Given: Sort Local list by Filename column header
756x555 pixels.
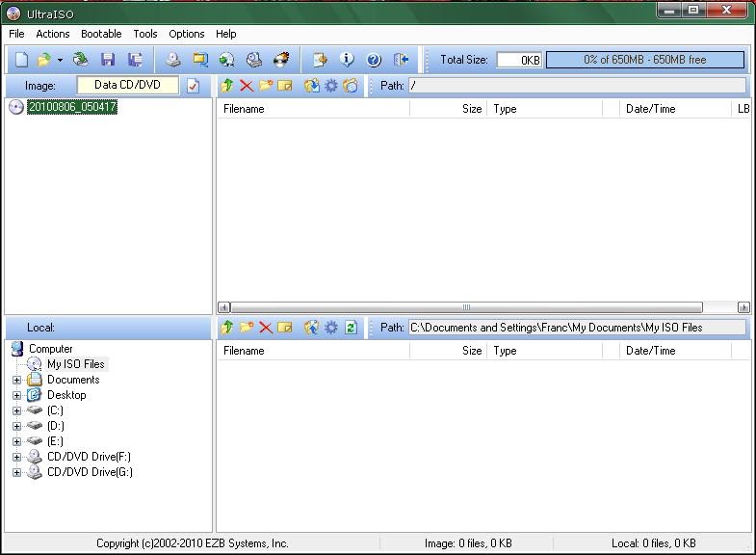Looking at the screenshot, I should [x=313, y=351].
